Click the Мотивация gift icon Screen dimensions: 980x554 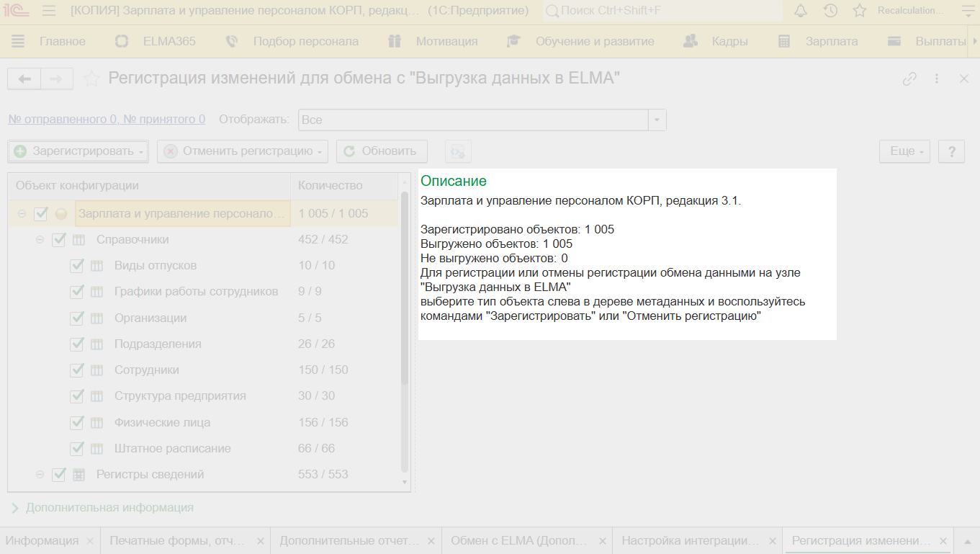(x=394, y=42)
